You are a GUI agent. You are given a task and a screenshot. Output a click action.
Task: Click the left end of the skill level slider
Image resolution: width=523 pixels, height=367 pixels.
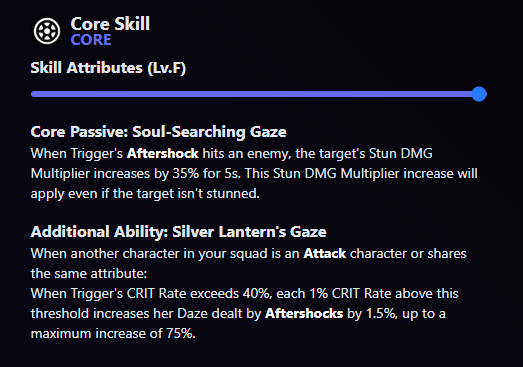tap(33, 94)
